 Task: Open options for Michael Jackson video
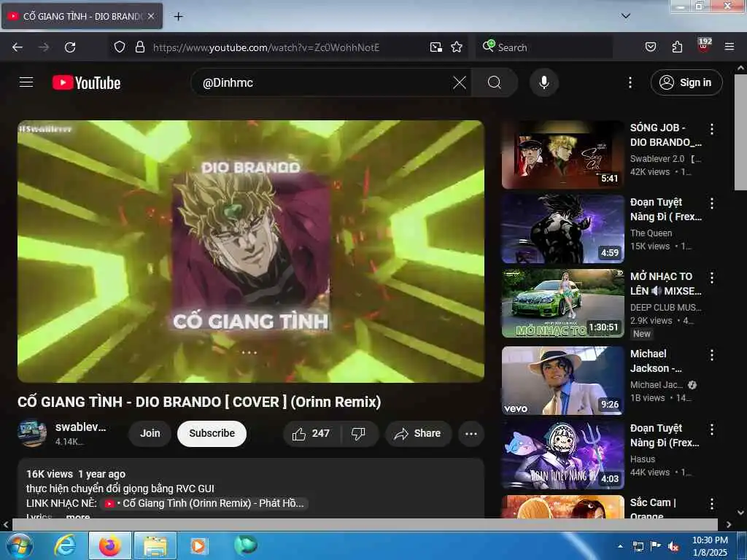tap(712, 355)
